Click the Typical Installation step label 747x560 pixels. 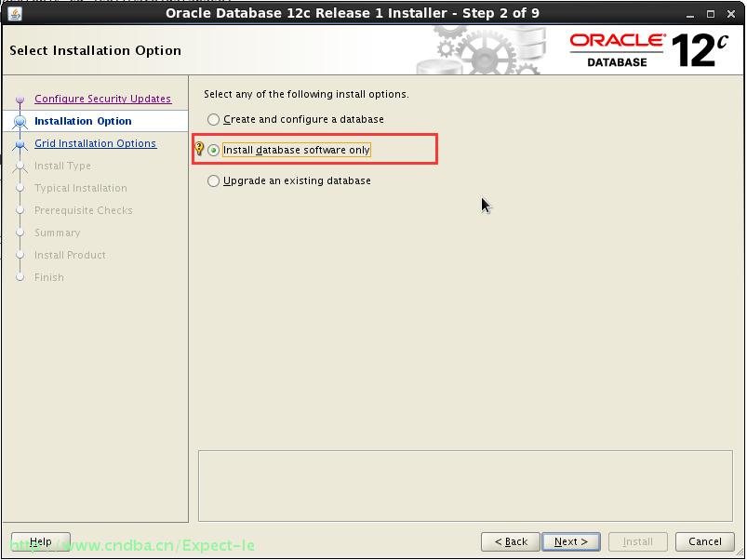tap(81, 188)
